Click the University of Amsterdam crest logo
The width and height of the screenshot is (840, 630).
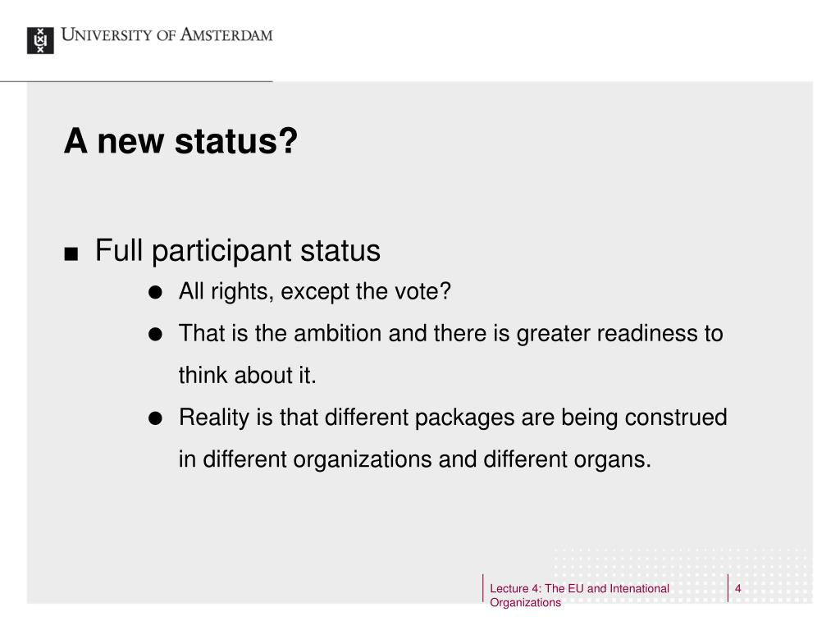pos(40,40)
